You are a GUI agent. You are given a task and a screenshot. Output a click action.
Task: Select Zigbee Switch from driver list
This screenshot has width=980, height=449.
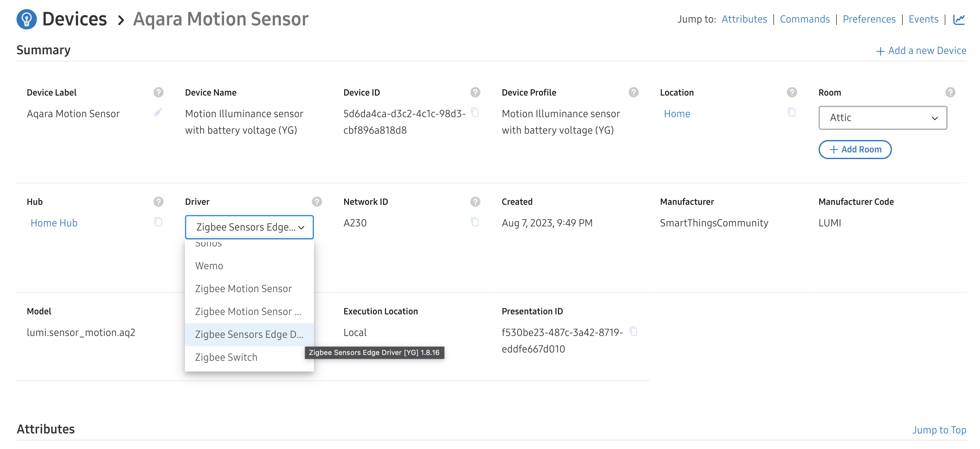[226, 357]
